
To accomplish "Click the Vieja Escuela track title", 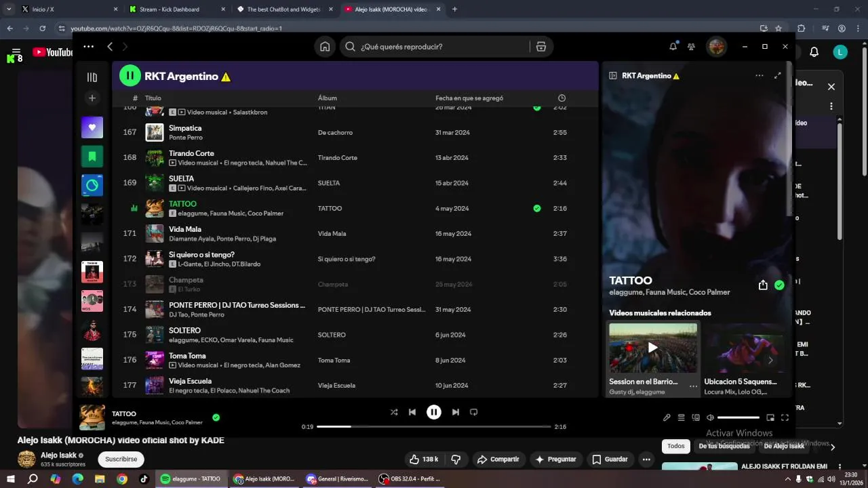I will click(190, 381).
